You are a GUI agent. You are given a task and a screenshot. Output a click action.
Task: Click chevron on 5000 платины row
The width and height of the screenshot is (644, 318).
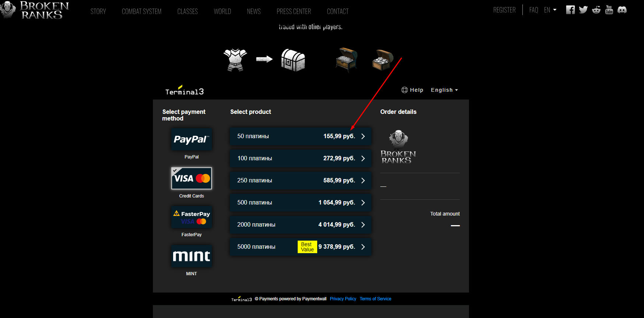tap(363, 247)
